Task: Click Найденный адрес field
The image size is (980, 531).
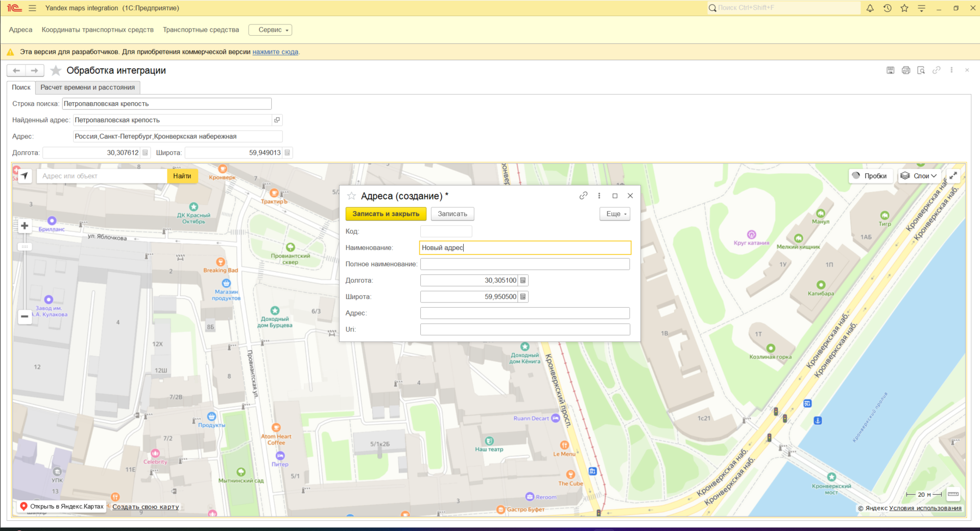Action: (x=173, y=120)
